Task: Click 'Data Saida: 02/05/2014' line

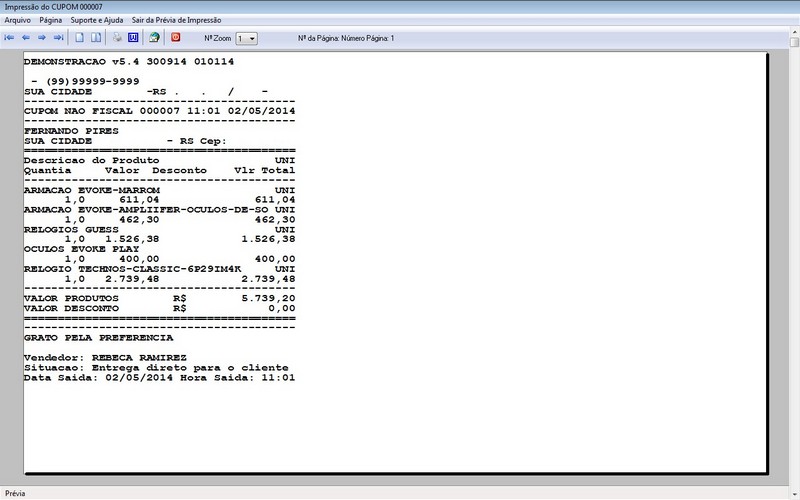Action: pos(160,378)
